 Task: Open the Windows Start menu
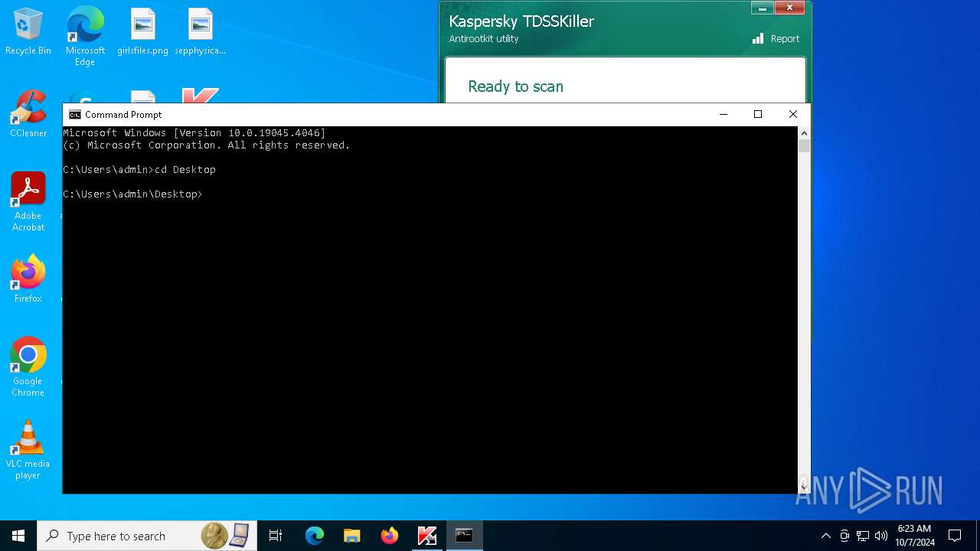pyautogui.click(x=18, y=536)
